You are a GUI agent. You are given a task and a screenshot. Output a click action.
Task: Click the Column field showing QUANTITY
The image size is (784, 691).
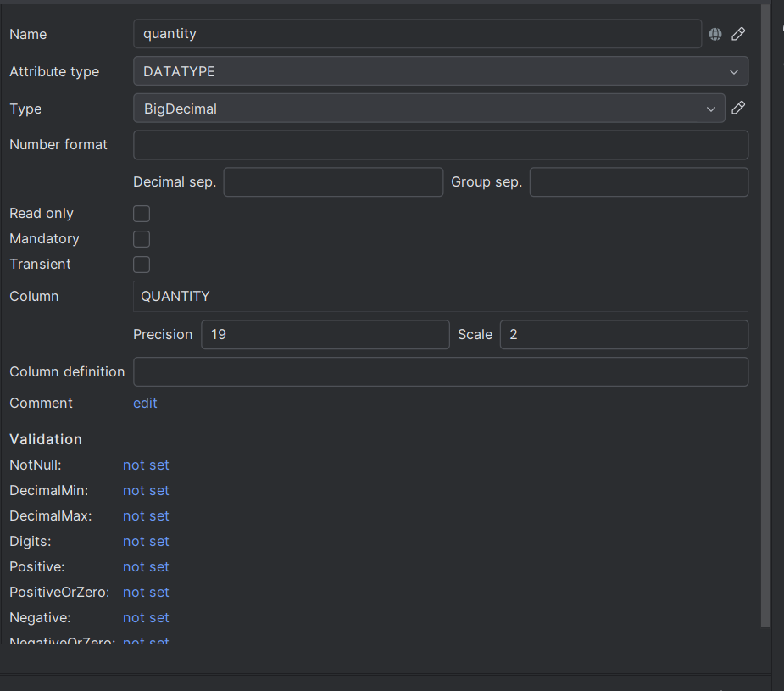tap(441, 296)
